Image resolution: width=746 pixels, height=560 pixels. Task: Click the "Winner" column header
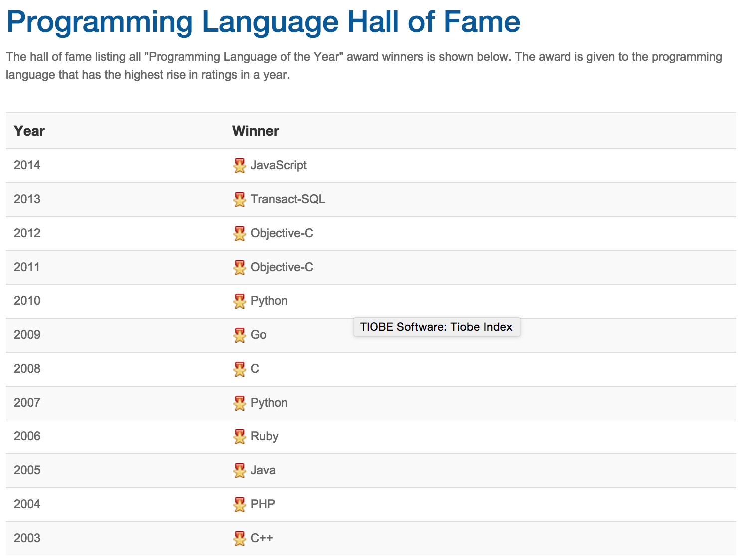(256, 131)
